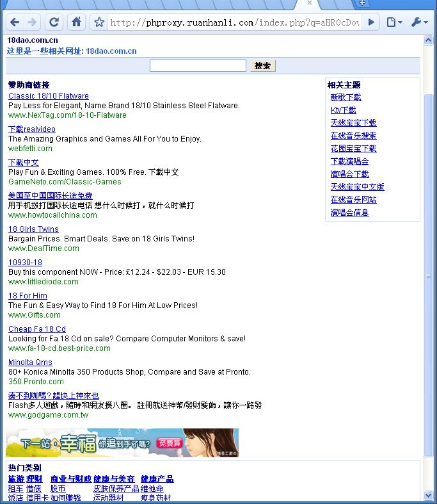Open the 18 Girls Twins link
Screen dimensions: 437x504
[33, 229]
